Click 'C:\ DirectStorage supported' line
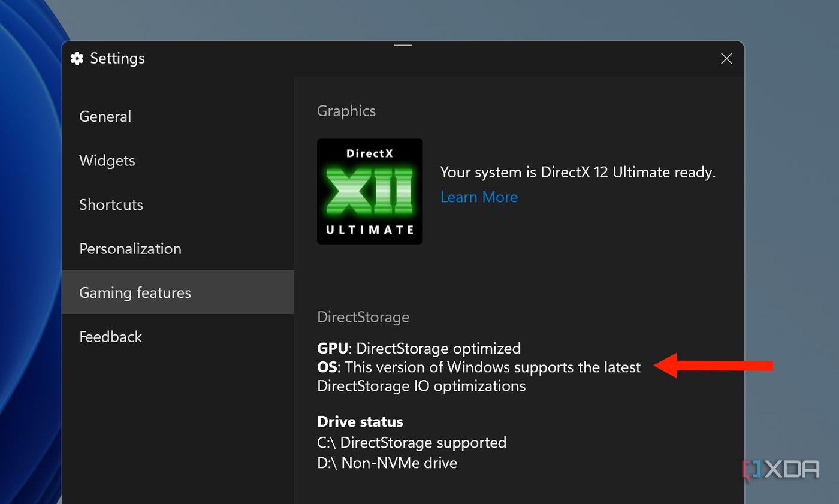This screenshot has height=504, width=839. 412,442
